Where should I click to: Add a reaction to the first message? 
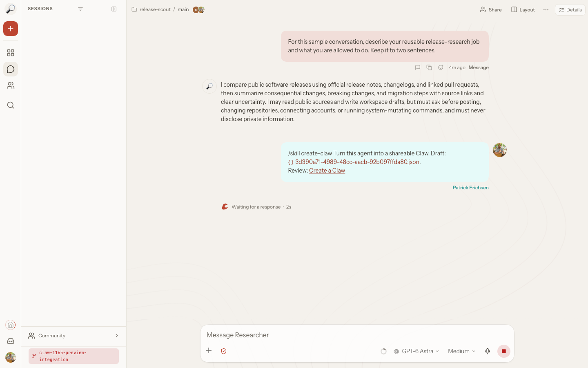pyautogui.click(x=441, y=67)
